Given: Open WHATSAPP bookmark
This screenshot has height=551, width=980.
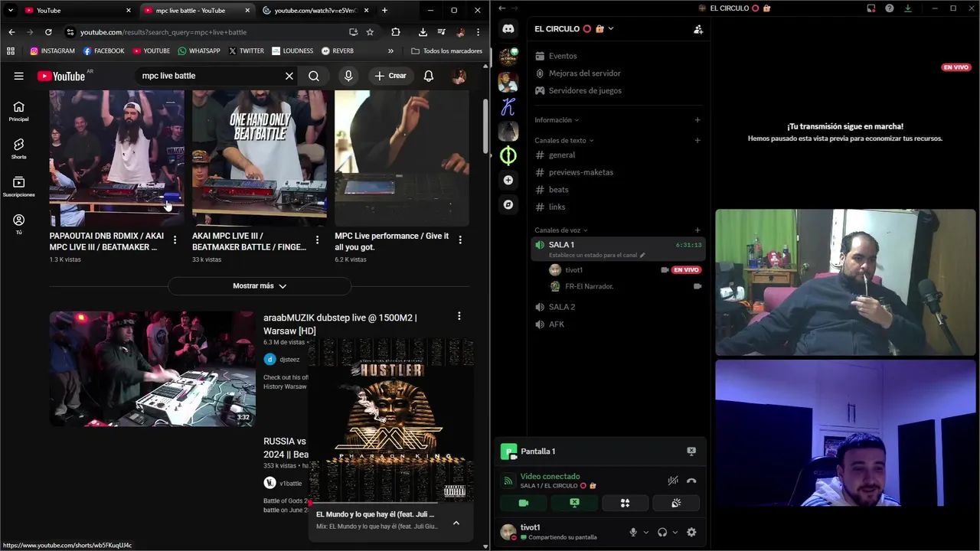Looking at the screenshot, I should (x=199, y=51).
